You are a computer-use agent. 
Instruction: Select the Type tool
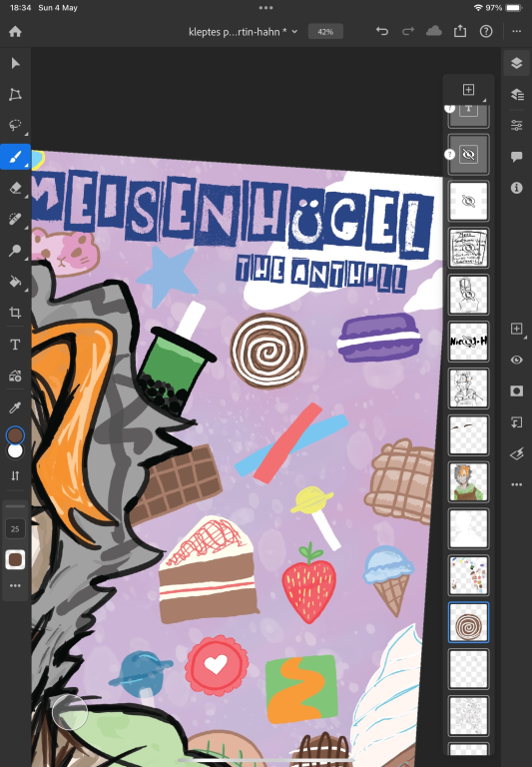tap(15, 345)
